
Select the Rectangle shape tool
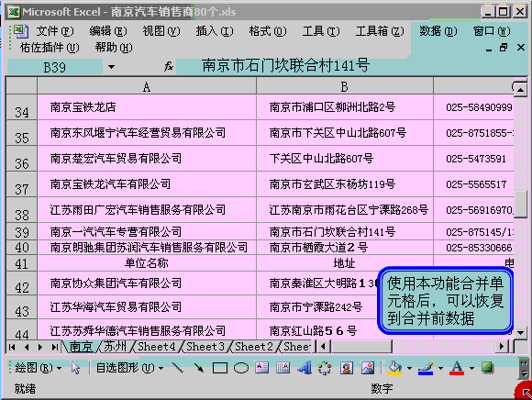tap(220, 368)
